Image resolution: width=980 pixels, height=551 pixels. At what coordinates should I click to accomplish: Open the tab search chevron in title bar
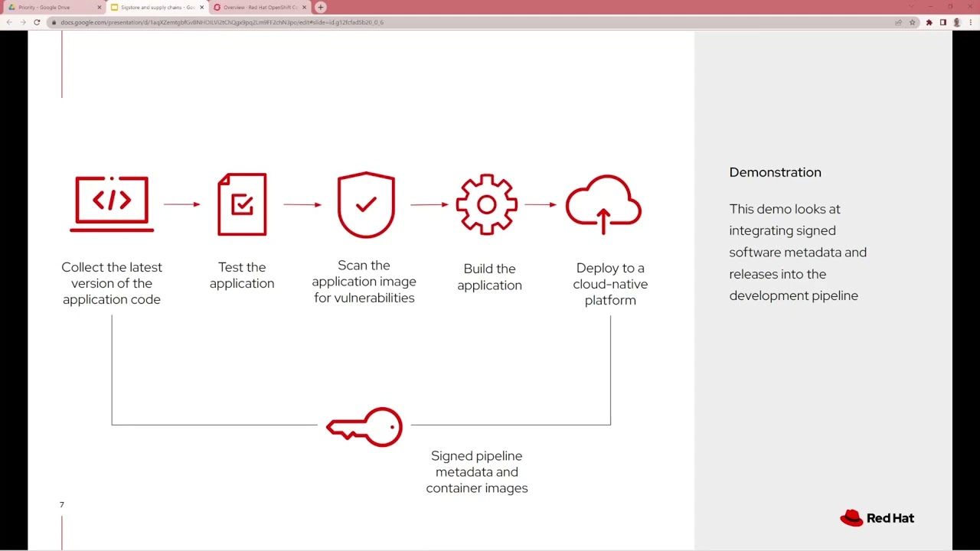pos(911,7)
